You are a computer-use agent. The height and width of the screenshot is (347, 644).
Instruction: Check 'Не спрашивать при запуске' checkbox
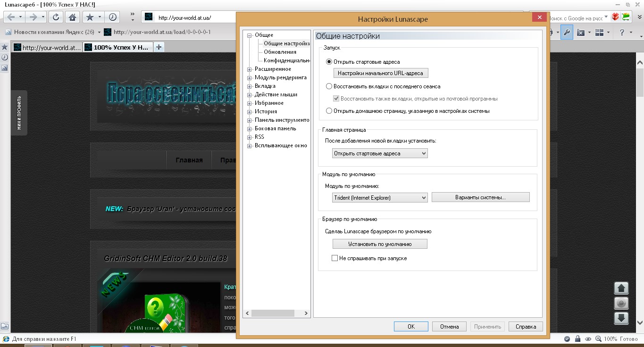(x=335, y=258)
